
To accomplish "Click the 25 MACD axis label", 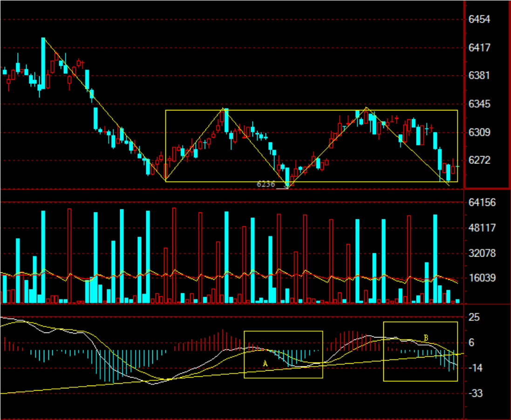I will coord(474,318).
